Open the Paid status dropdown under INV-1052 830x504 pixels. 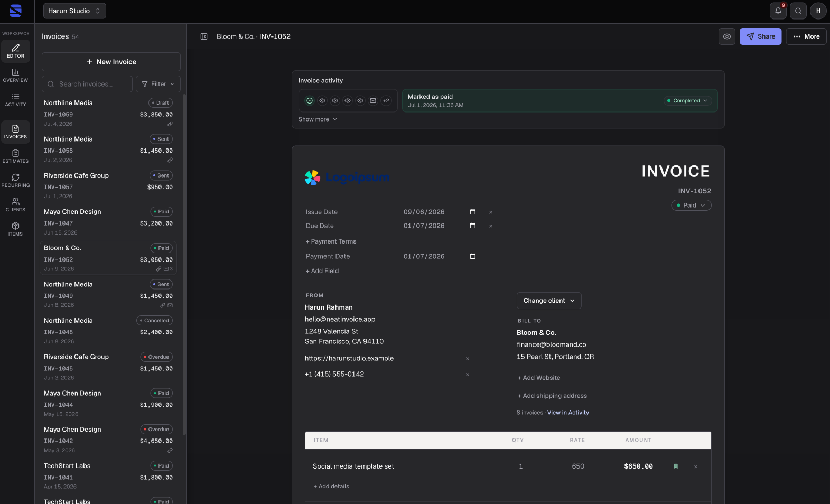coord(691,206)
